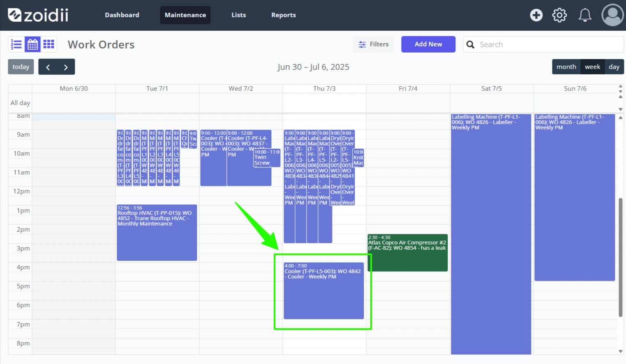Switch calendar to day view

coord(614,67)
